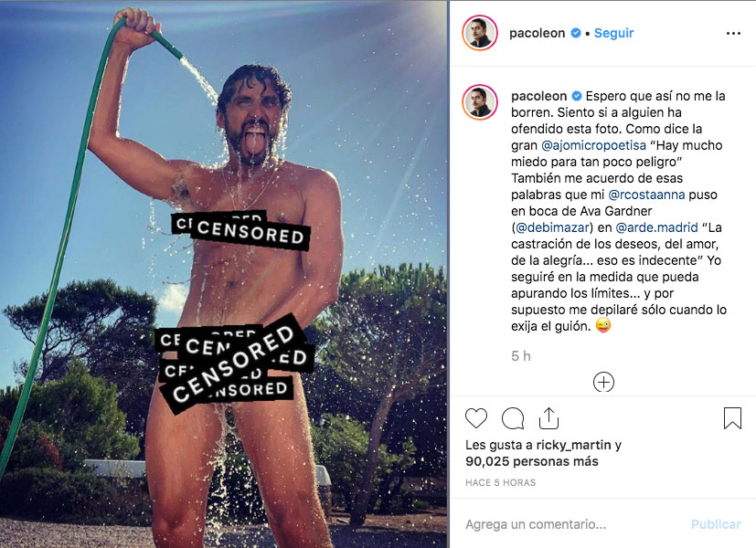Open the three-dot more options menu

tap(733, 33)
